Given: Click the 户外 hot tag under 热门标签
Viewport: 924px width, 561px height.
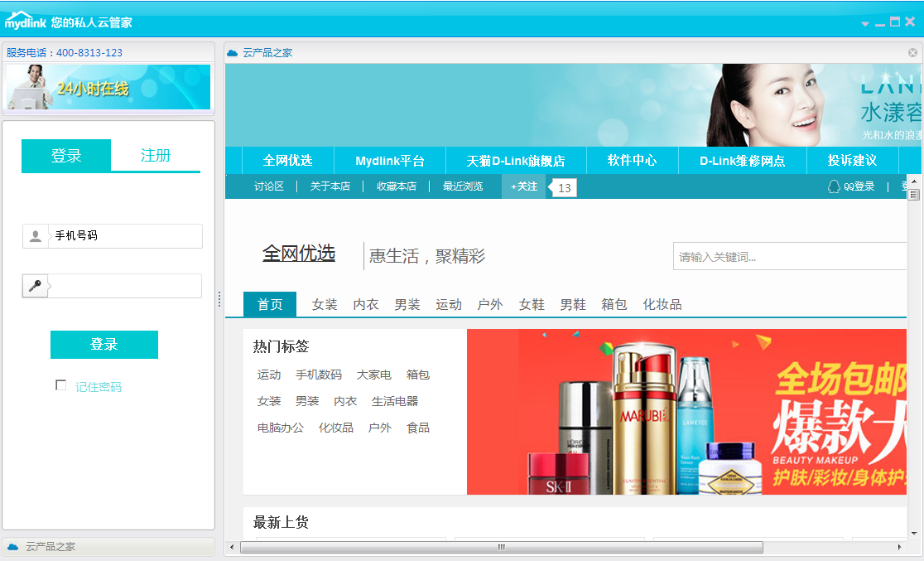Looking at the screenshot, I should [379, 428].
